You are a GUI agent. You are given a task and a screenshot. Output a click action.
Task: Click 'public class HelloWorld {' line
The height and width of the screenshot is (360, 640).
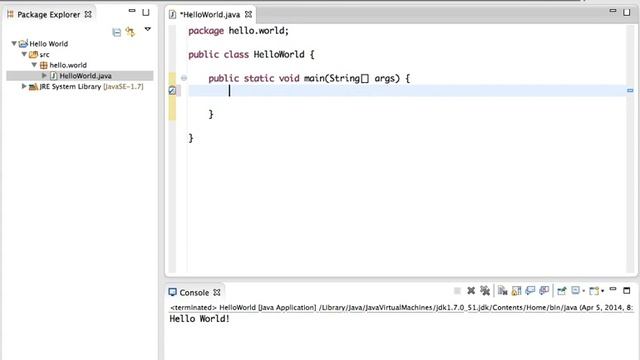coord(251,54)
